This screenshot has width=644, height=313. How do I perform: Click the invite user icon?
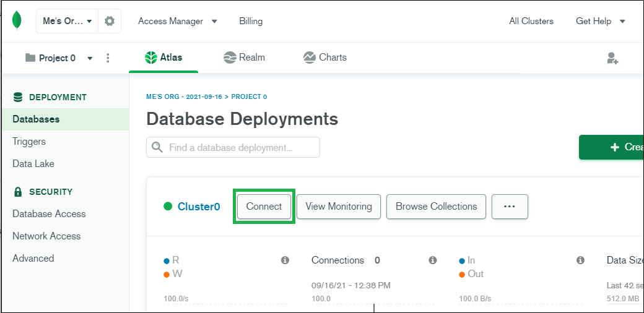point(612,58)
